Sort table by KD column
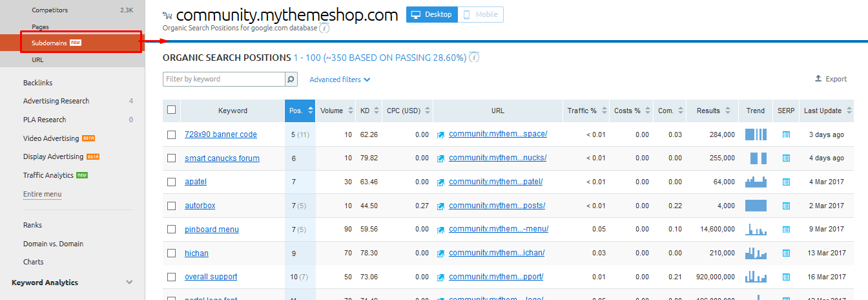The height and width of the screenshot is (300, 868). pyautogui.click(x=369, y=111)
